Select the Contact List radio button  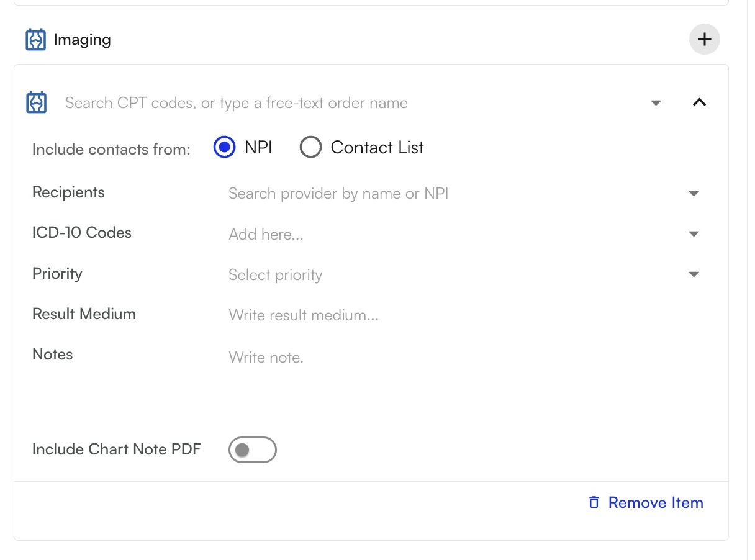click(x=310, y=148)
